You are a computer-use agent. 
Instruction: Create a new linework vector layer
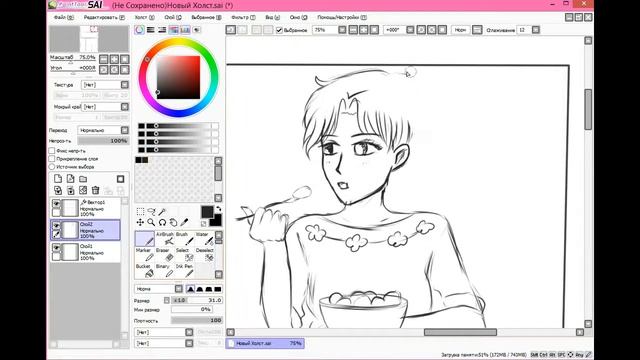(70, 179)
